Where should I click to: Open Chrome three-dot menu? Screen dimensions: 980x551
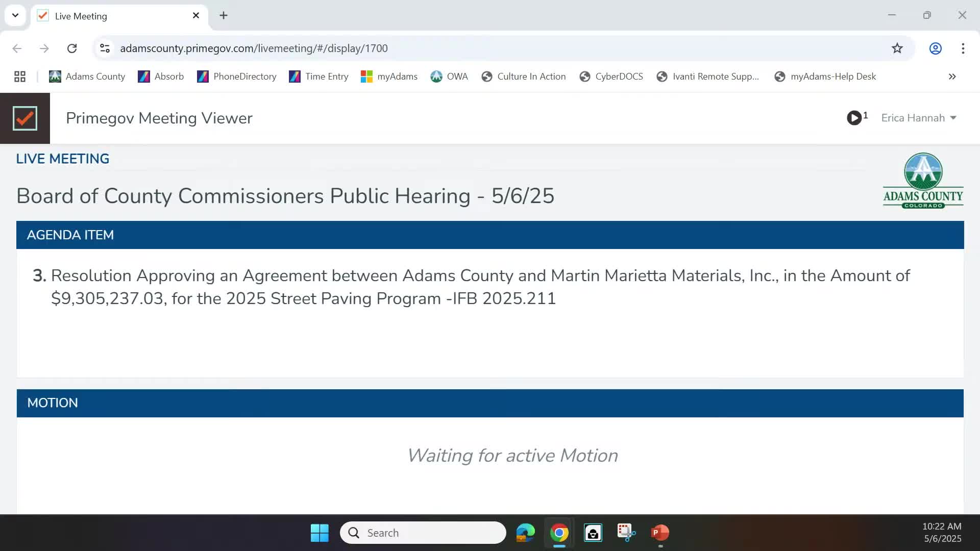click(963, 48)
